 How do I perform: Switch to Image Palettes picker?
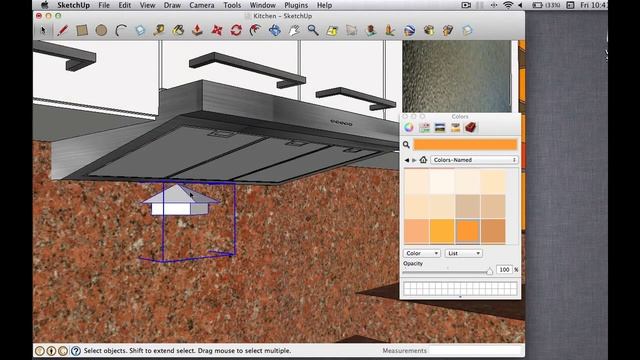click(455, 128)
